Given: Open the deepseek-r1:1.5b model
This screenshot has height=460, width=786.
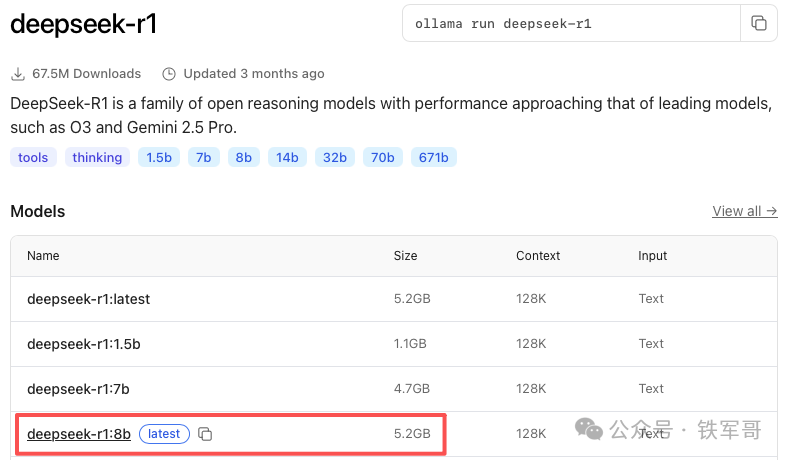Looking at the screenshot, I should 83,344.
